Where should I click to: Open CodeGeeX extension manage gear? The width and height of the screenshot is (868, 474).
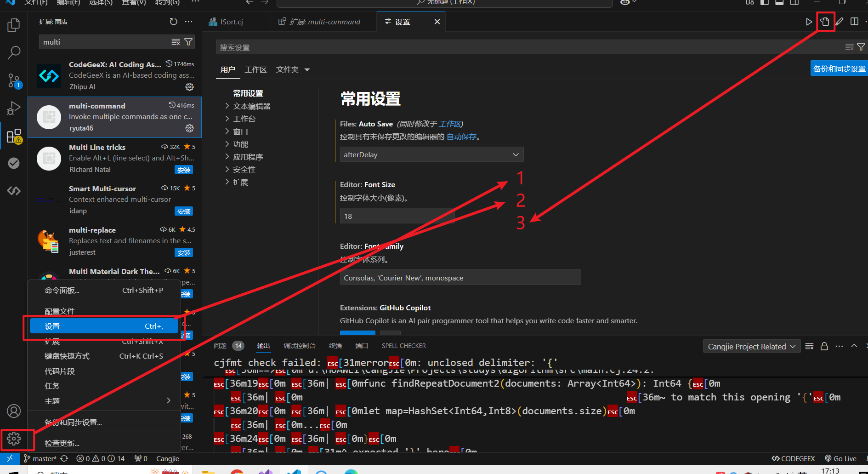click(189, 87)
